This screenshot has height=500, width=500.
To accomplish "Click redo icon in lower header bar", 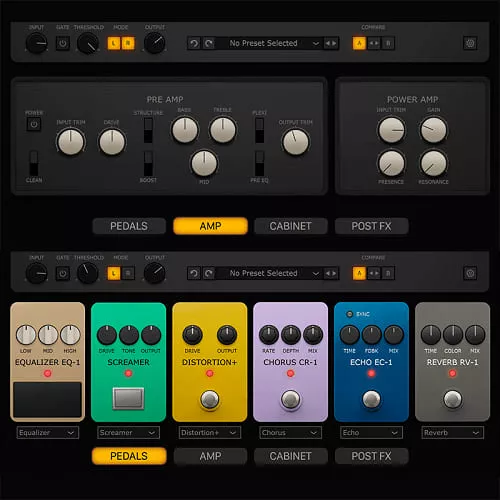I will [209, 274].
